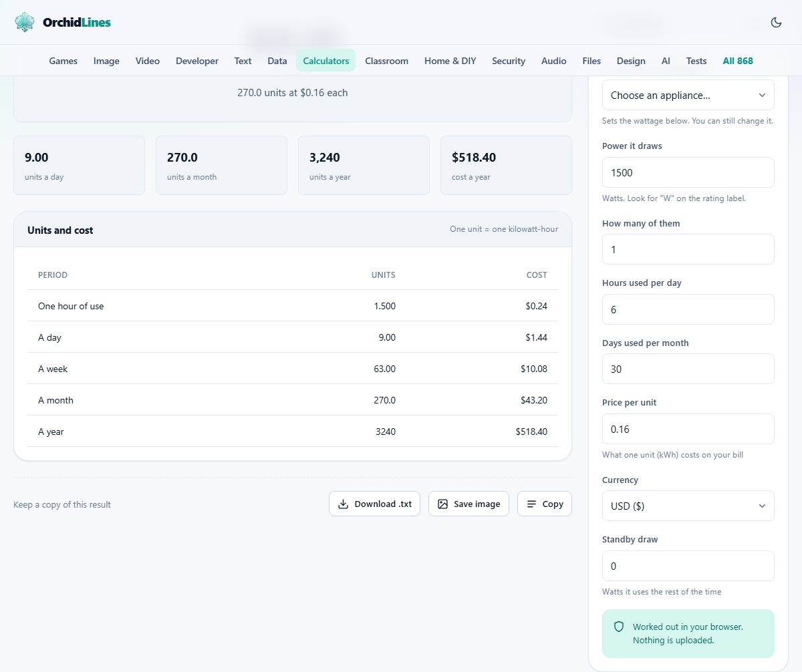The width and height of the screenshot is (802, 672).
Task: Click the Download .txt button
Action: (x=374, y=504)
